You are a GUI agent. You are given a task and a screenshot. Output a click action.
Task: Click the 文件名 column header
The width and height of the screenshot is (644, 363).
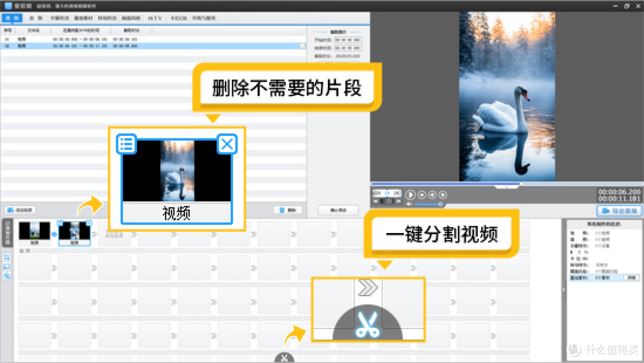pyautogui.click(x=33, y=30)
